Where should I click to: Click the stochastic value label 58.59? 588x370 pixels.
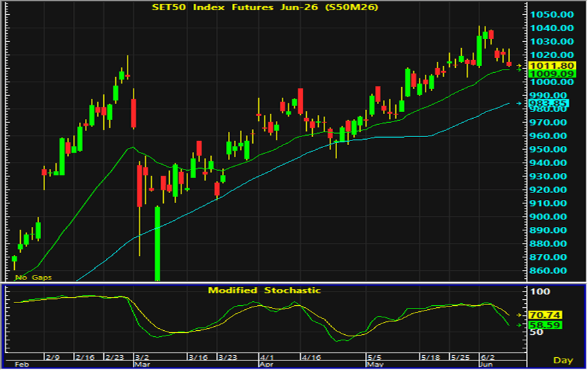[545, 325]
